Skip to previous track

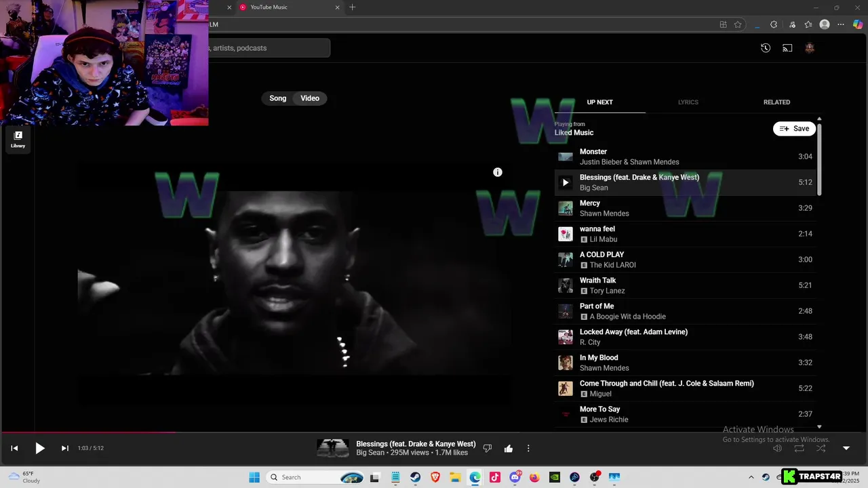pos(14,448)
